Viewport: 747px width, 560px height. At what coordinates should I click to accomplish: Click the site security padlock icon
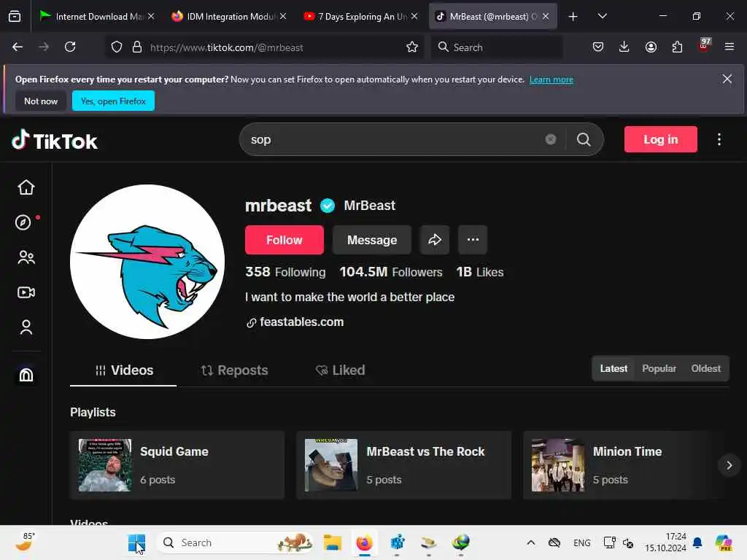[x=137, y=47]
